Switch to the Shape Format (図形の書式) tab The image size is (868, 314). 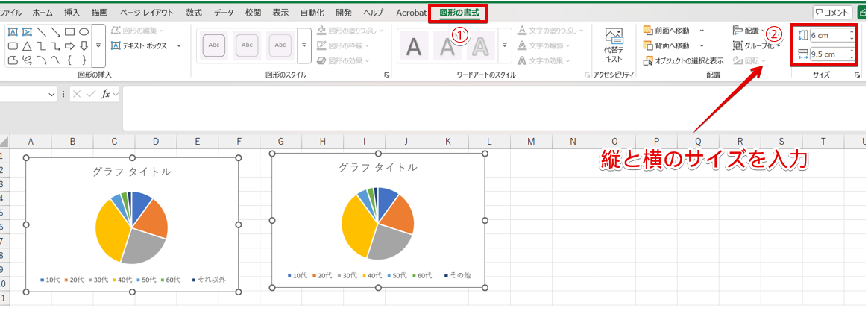click(459, 12)
